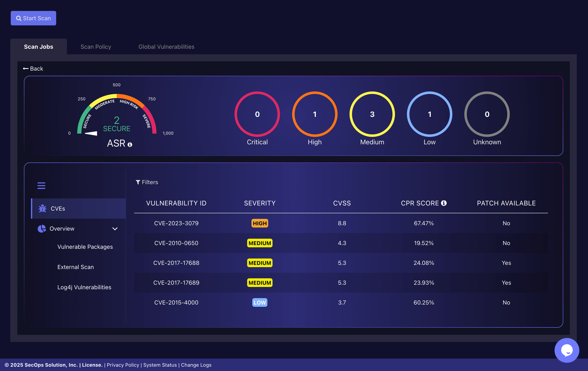Open the Global Vulnerabilities tab
The height and width of the screenshot is (371, 588).
pos(166,47)
